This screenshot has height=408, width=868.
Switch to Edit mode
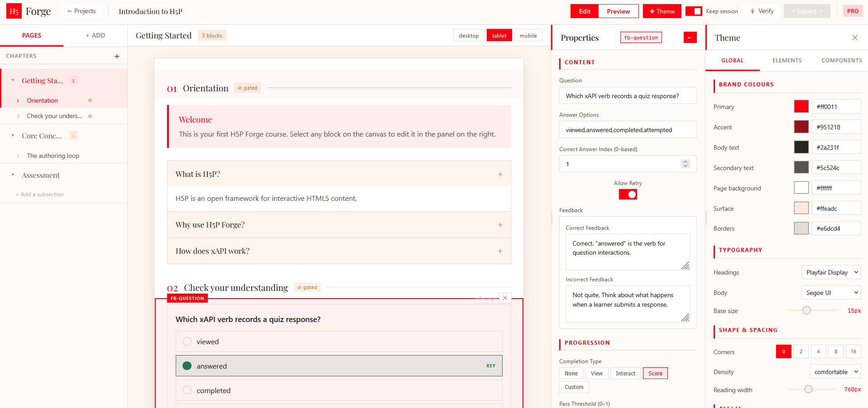pyautogui.click(x=585, y=11)
